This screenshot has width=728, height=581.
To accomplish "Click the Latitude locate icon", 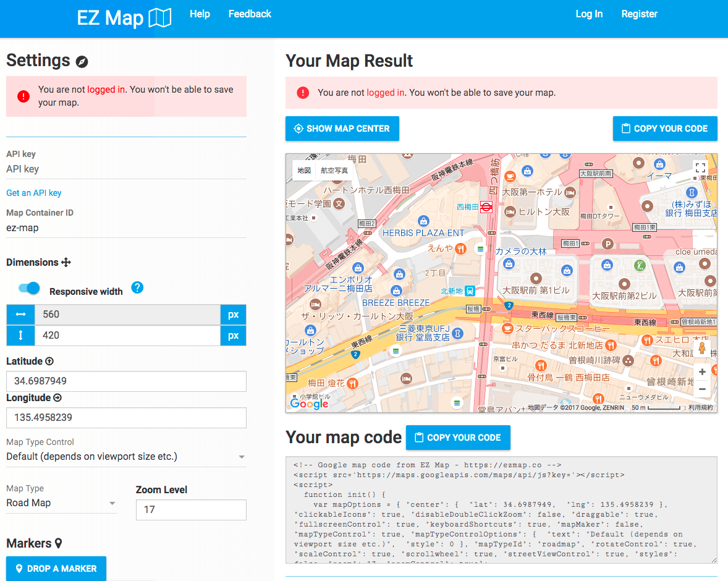I will pos(49,362).
